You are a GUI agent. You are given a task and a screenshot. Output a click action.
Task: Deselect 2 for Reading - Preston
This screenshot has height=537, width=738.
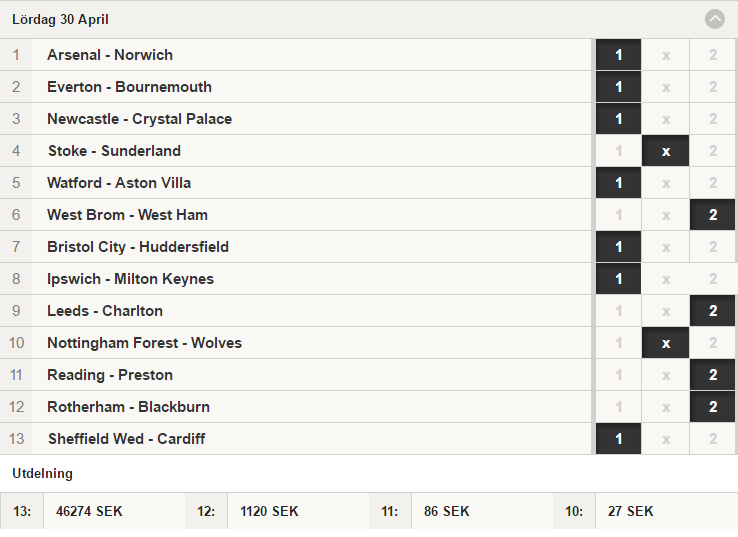click(x=713, y=375)
